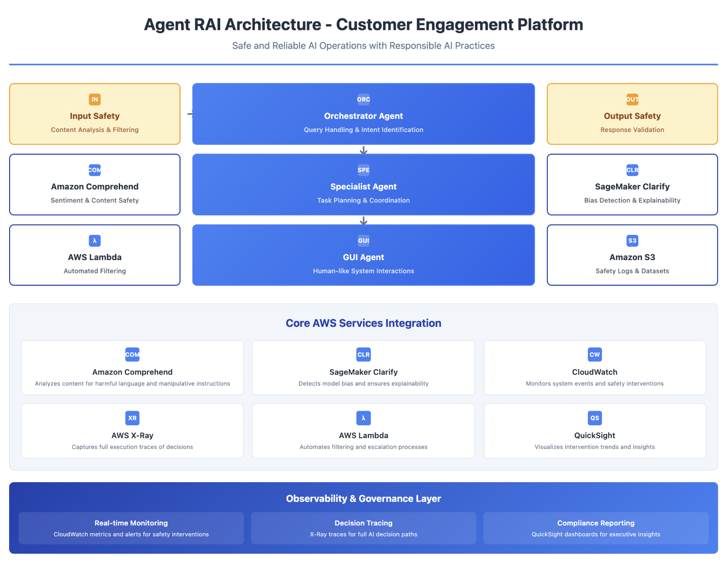Screen dimensions: 728x565
Task: Click the QS icon above QuickSight
Action: click(x=594, y=418)
